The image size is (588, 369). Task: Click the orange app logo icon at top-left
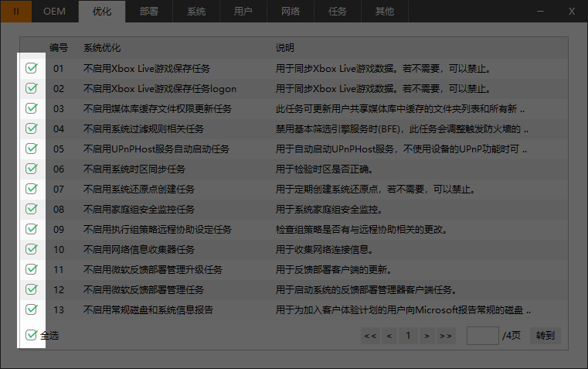click(16, 11)
